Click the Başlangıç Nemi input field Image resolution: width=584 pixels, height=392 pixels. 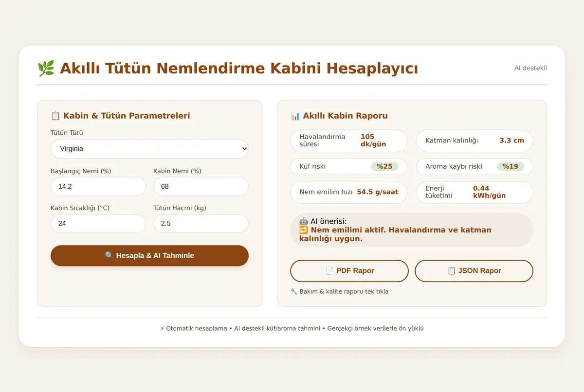98,186
